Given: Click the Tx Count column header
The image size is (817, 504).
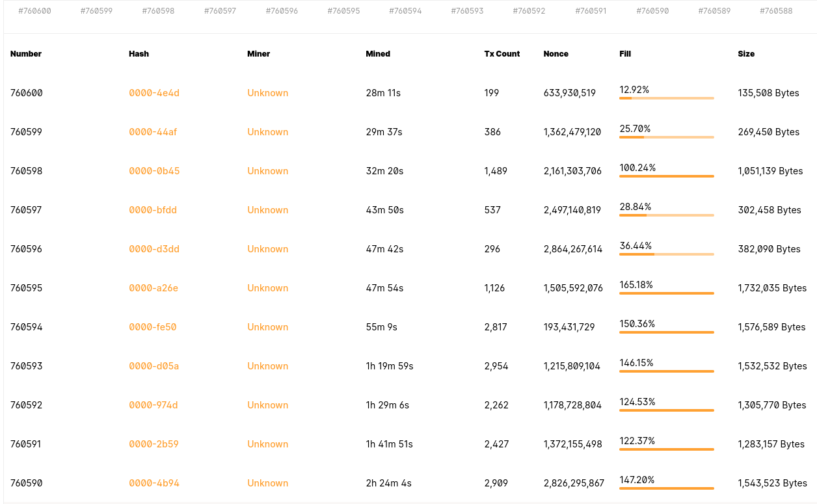Looking at the screenshot, I should coord(502,54).
